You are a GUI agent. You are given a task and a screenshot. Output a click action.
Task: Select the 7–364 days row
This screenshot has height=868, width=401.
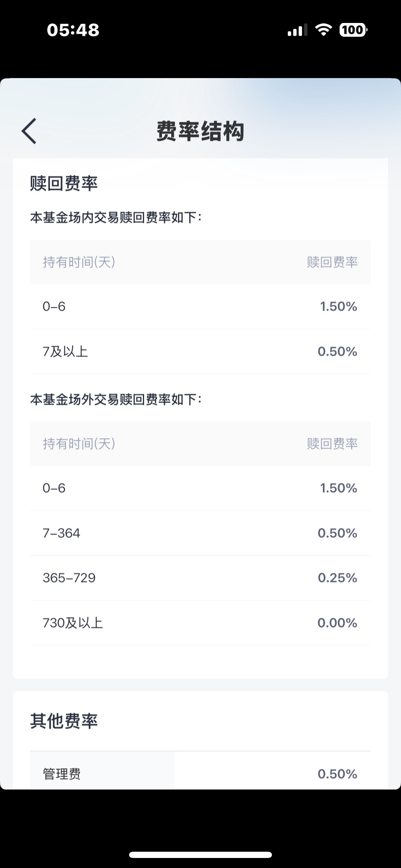pos(200,533)
